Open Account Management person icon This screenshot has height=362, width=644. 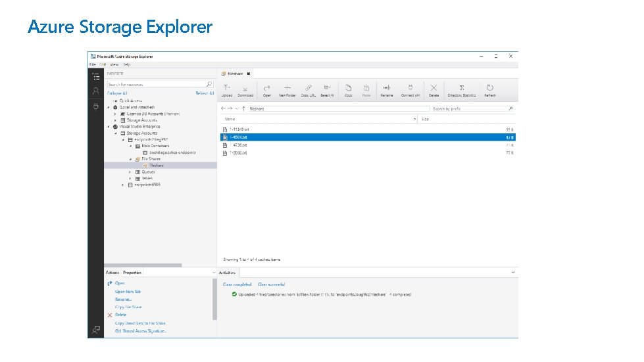(96, 91)
